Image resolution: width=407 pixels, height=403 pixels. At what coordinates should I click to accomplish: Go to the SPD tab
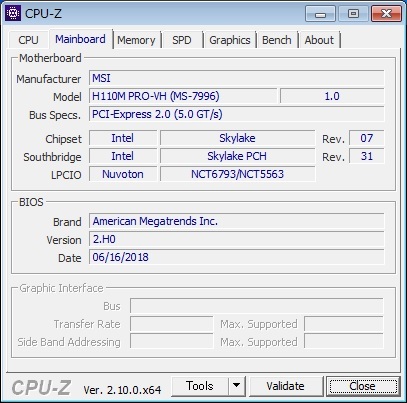click(182, 40)
